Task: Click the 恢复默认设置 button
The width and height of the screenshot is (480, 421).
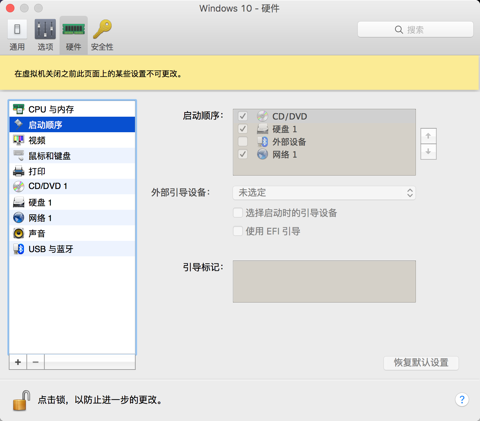Action: pos(421,363)
